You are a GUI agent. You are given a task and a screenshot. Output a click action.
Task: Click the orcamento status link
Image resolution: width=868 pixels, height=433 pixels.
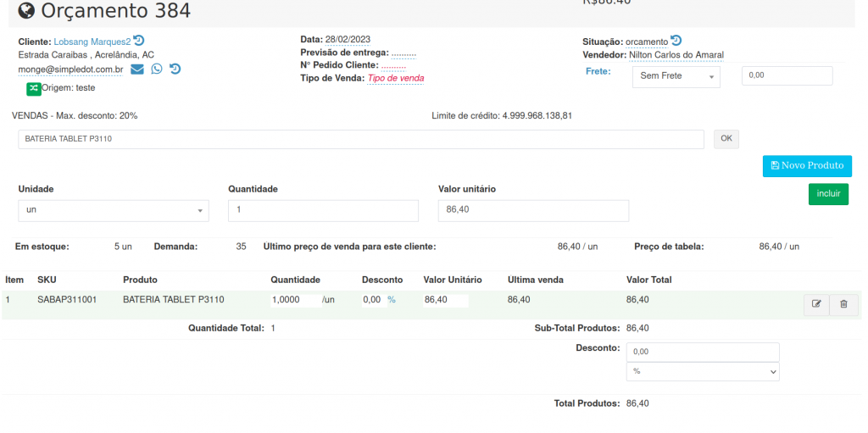coord(646,42)
